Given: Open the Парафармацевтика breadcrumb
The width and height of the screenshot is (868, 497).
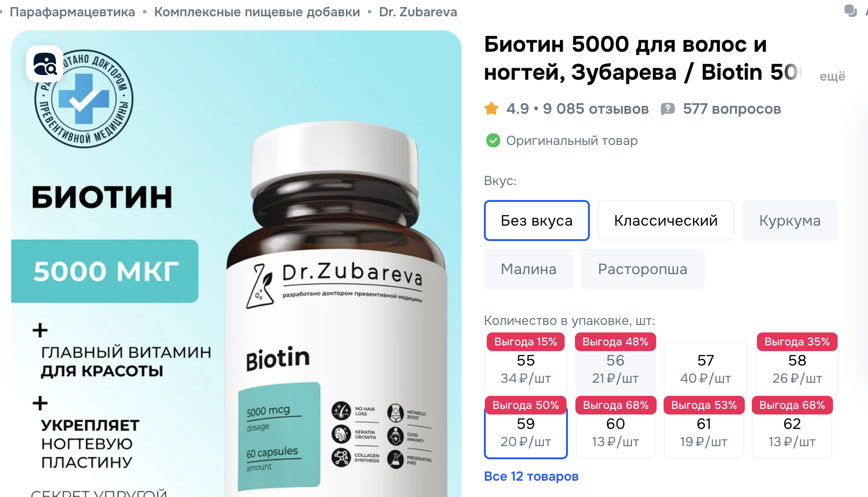Looking at the screenshot, I should 72,12.
